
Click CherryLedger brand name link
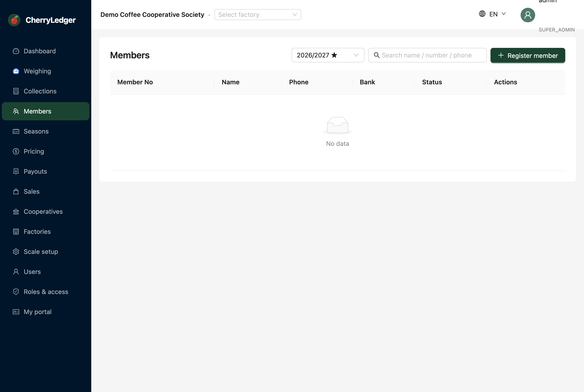tap(51, 20)
